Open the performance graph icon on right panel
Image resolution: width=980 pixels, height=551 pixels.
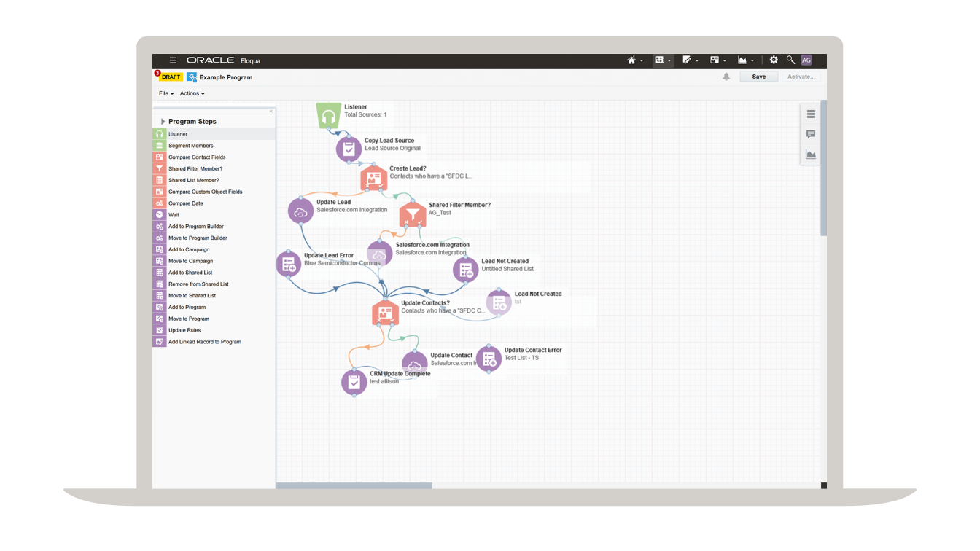(x=811, y=154)
